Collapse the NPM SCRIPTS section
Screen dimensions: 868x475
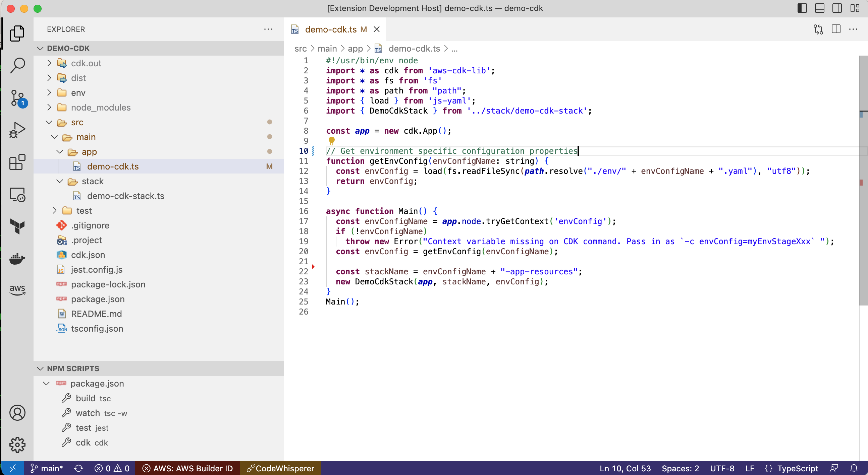(73, 368)
